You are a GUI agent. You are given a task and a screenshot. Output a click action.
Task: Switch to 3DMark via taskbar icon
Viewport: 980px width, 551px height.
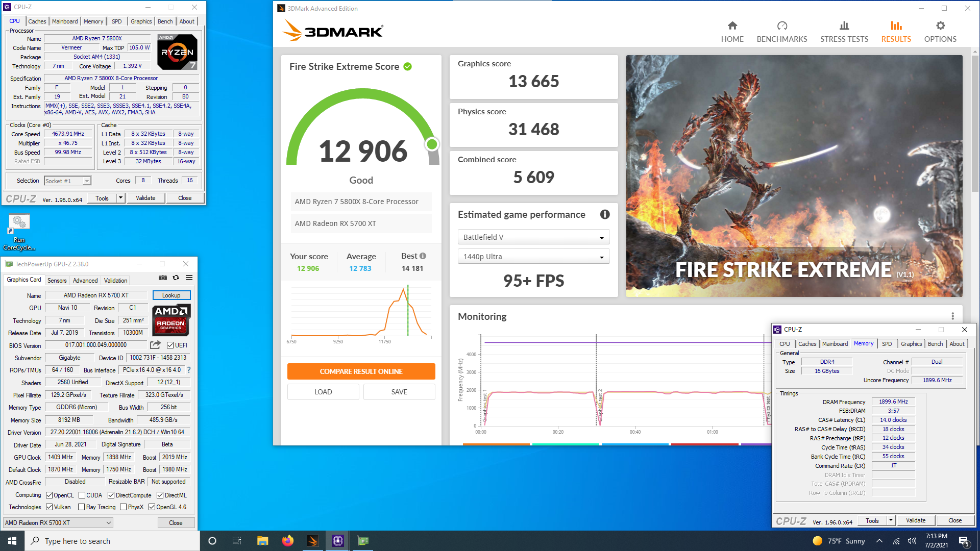point(313,541)
